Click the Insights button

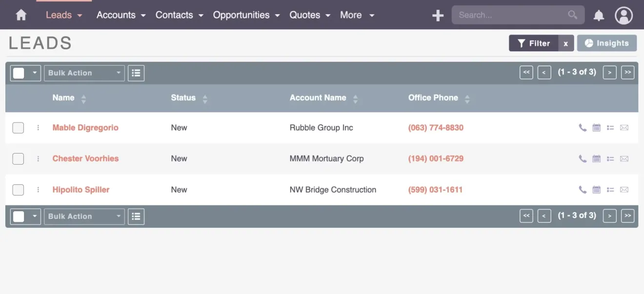(607, 43)
